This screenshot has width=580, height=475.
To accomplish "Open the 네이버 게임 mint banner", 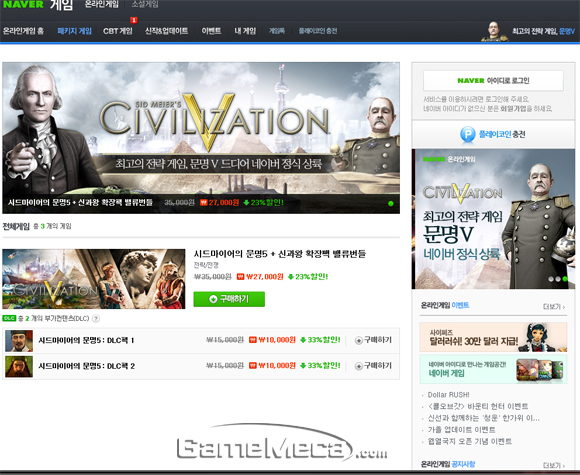I will coord(493,369).
